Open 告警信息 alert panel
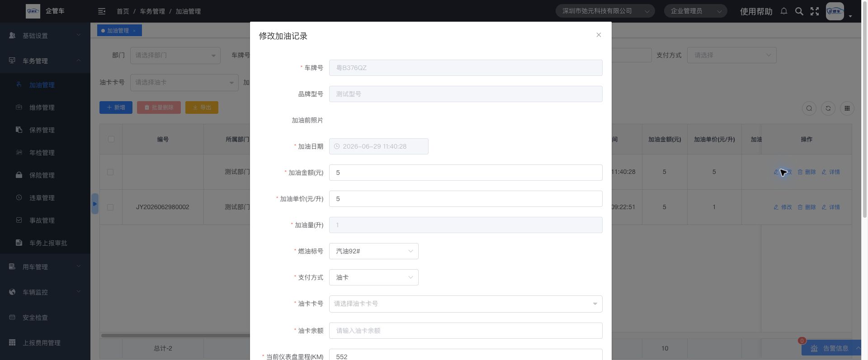 pyautogui.click(x=831, y=348)
